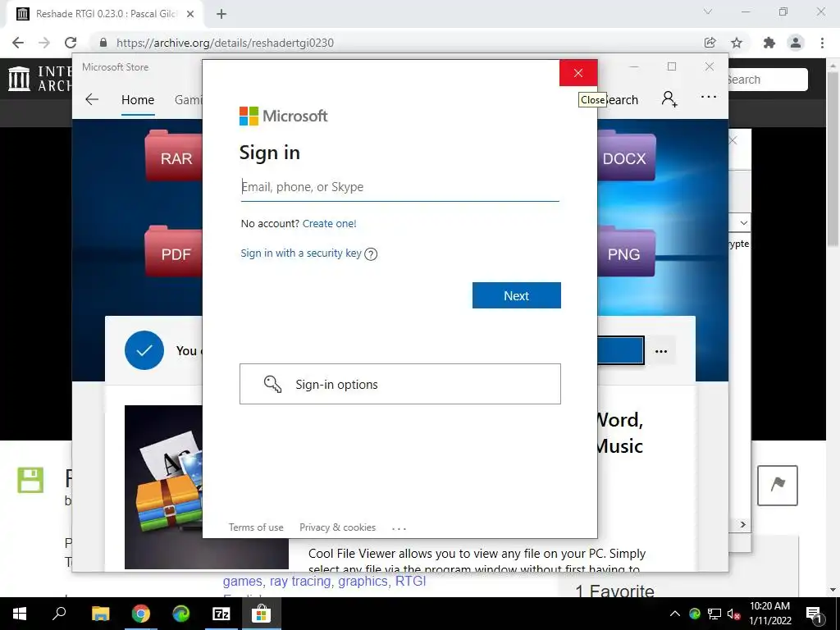Click the Internet Archive search box
The width and height of the screenshot is (840, 630).
768,80
